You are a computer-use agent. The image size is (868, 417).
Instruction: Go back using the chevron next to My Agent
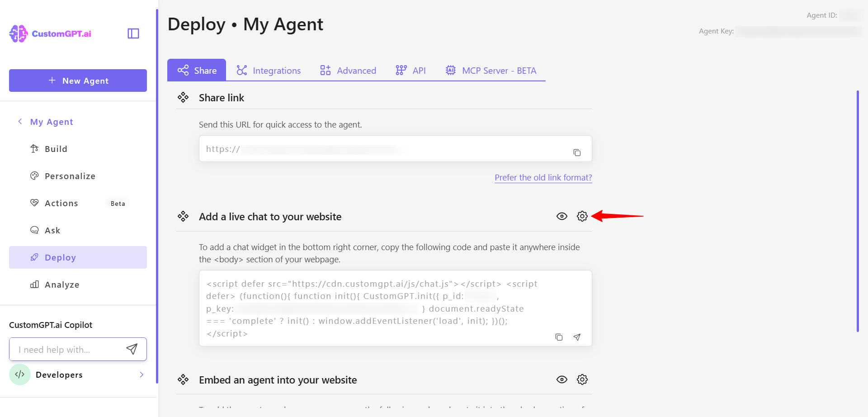point(20,121)
